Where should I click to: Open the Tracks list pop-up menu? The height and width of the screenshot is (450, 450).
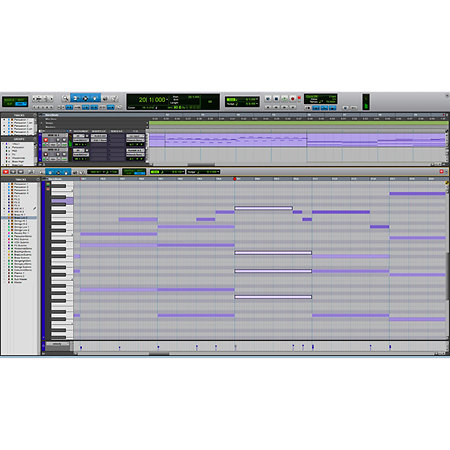click(36, 115)
